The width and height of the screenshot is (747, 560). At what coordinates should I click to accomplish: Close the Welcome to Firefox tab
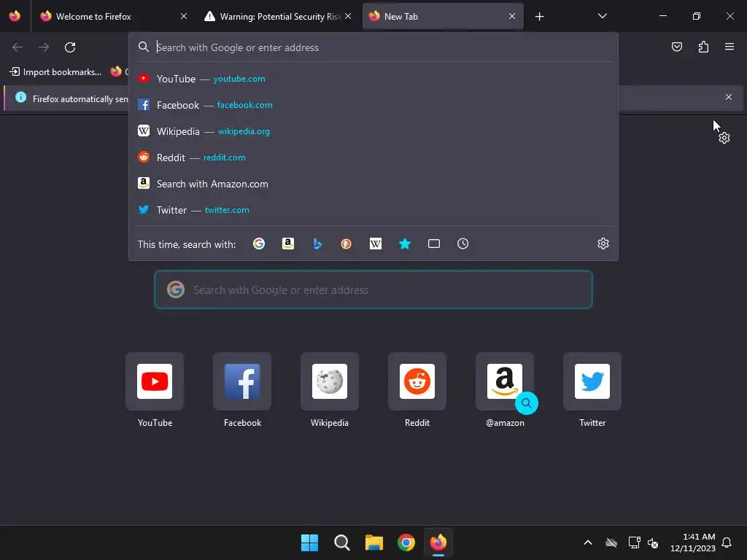(184, 16)
